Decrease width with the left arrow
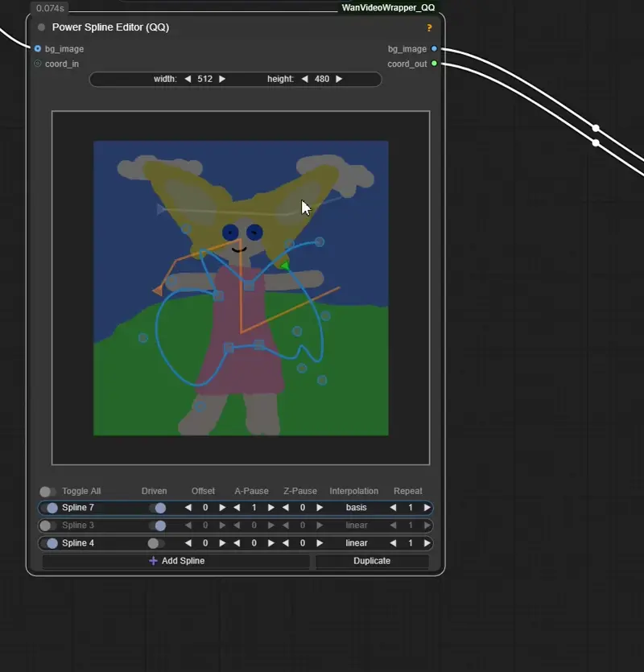644x672 pixels. tap(188, 79)
